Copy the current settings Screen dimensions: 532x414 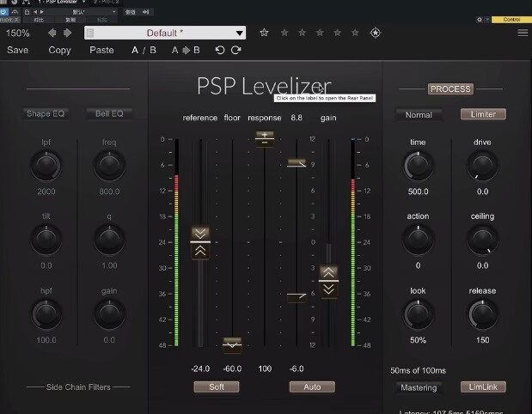pyautogui.click(x=59, y=51)
